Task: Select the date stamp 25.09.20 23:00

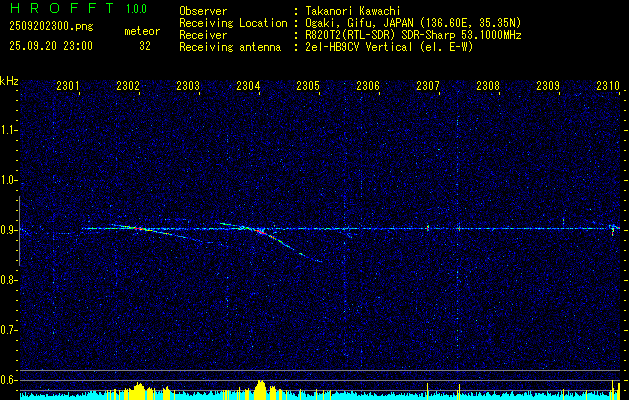Action: (x=51, y=46)
